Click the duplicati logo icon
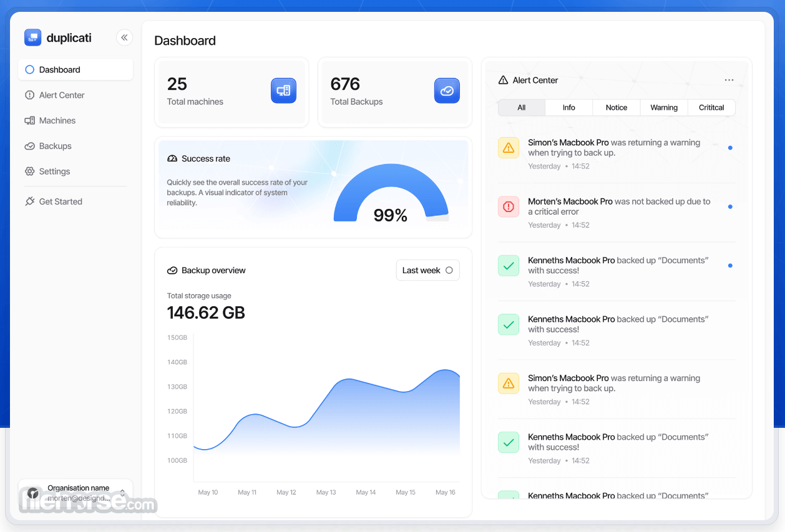 click(x=32, y=37)
